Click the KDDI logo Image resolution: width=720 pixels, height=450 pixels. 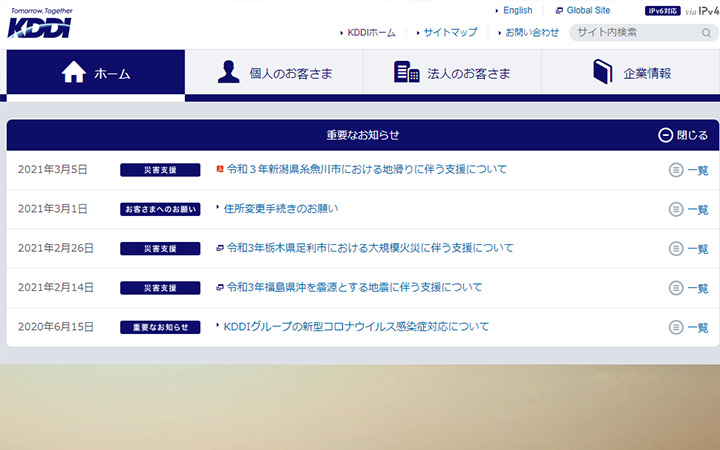[39, 22]
